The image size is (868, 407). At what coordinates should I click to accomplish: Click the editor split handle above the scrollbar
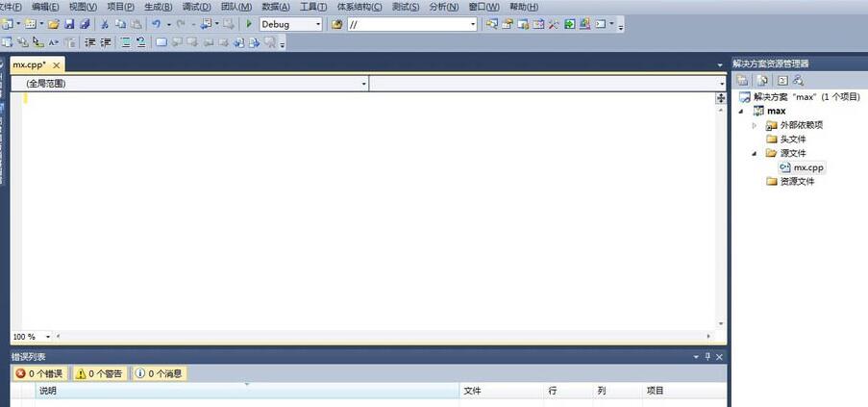tap(721, 98)
